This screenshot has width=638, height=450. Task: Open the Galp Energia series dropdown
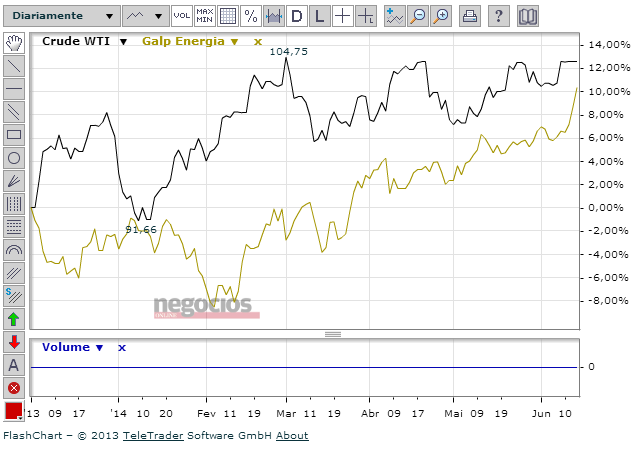[234, 42]
